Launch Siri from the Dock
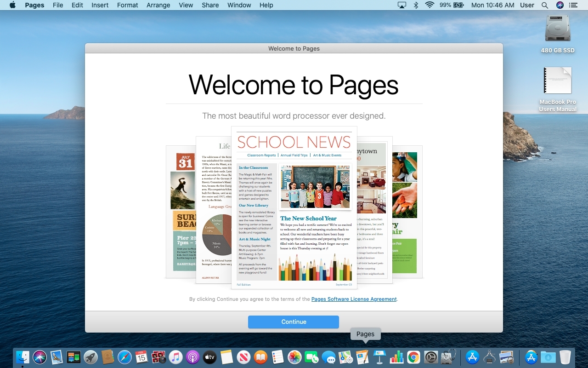This screenshot has height=368, width=588. pos(40,357)
